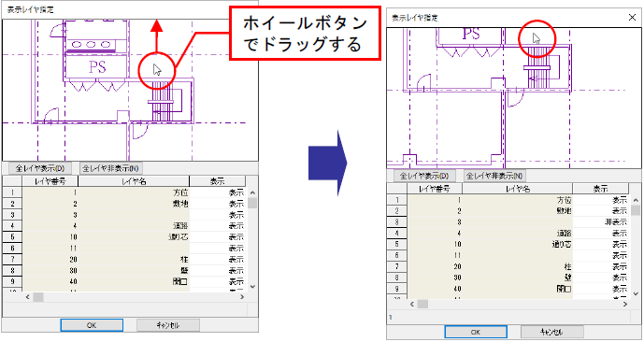Image resolution: width=644 pixels, height=342 pixels.
Task: Click キャンセル in the left dialog
Action: [168, 325]
